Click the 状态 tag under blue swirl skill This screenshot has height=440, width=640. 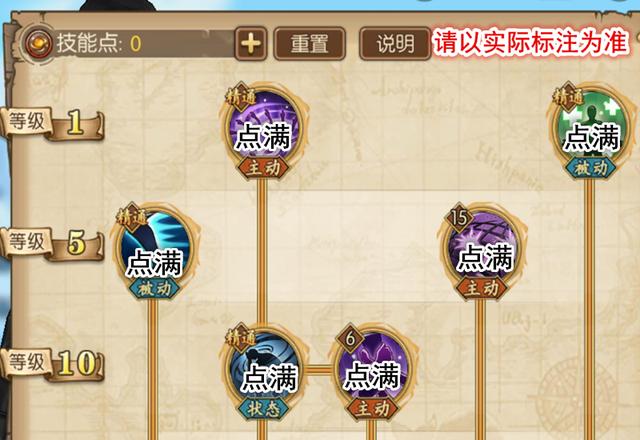coord(263,409)
